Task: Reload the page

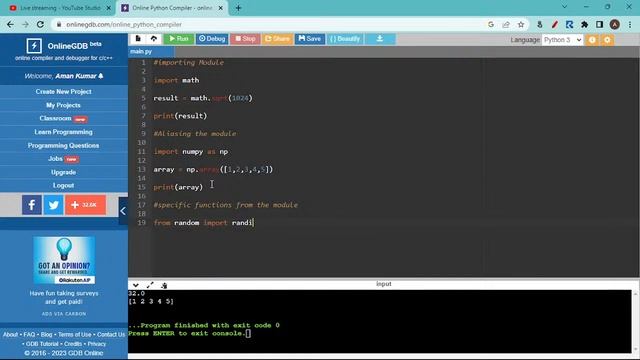Action: (x=40, y=24)
